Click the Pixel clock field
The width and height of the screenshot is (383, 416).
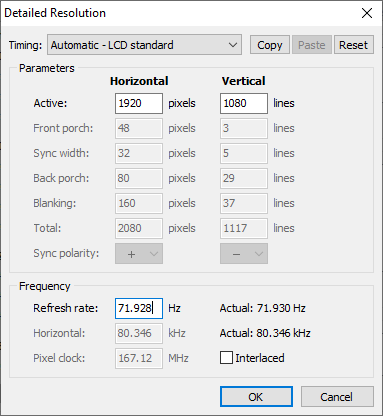click(139, 358)
